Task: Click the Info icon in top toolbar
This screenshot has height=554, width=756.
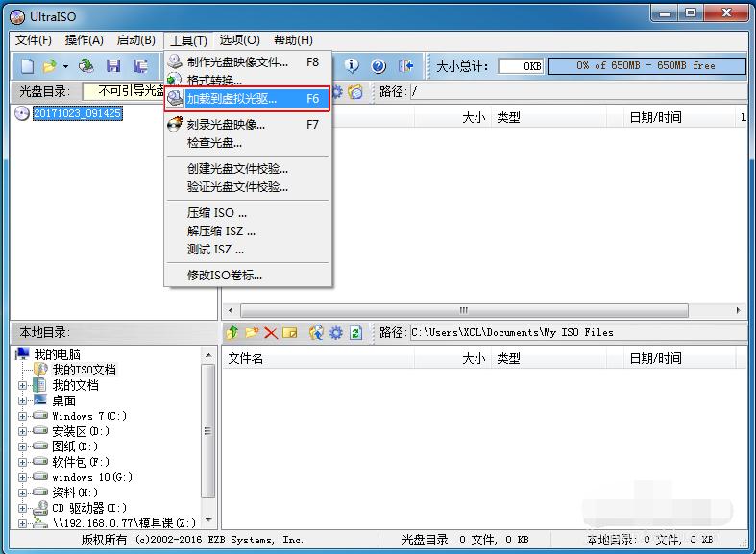Action: [352, 66]
